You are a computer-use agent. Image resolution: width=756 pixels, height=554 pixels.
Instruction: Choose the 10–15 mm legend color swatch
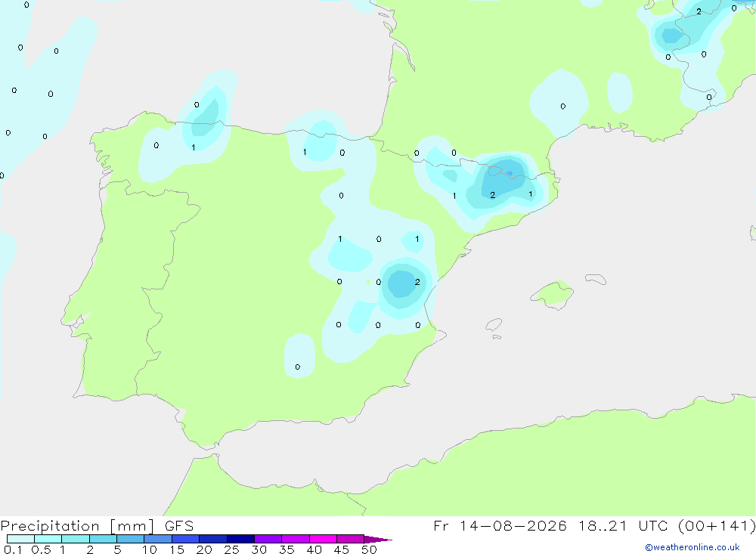[x=158, y=539]
